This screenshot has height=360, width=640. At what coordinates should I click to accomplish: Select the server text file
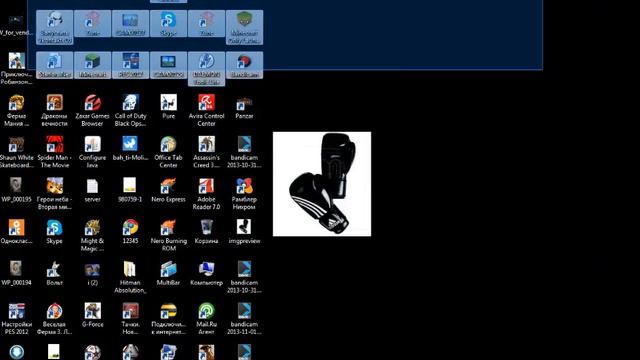point(92,190)
